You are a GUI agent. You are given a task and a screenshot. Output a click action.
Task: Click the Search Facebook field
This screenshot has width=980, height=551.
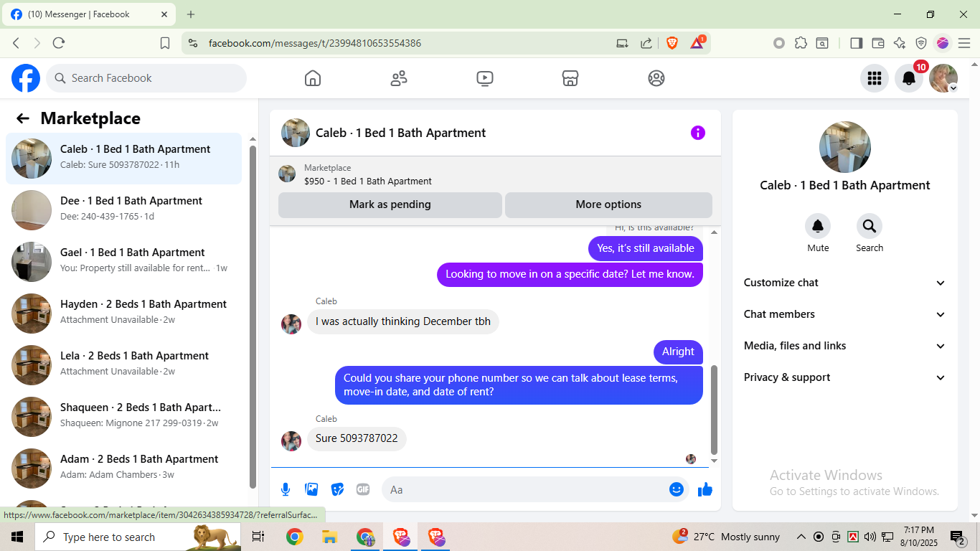[x=146, y=78]
